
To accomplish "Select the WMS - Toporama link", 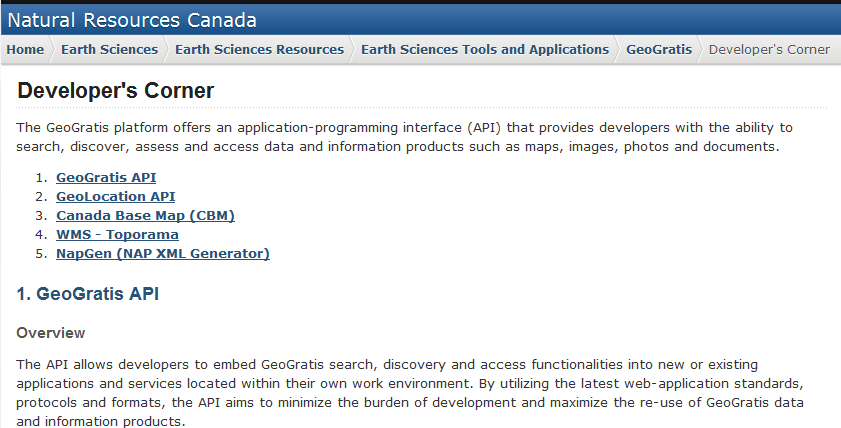I will click(x=117, y=234).
